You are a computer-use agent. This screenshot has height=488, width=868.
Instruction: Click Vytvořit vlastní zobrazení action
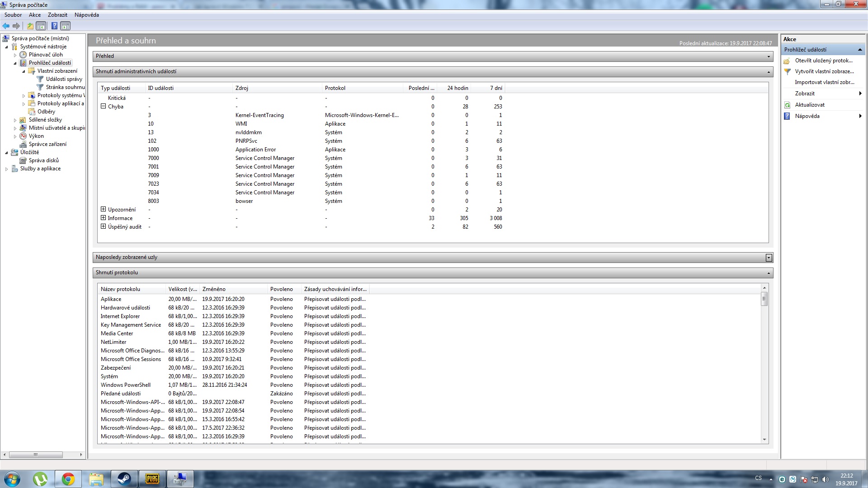tap(824, 71)
